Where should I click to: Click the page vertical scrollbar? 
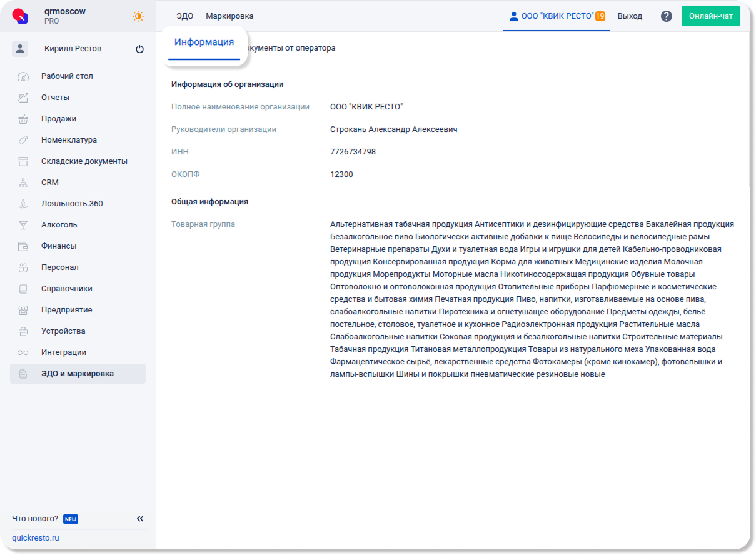[751, 112]
